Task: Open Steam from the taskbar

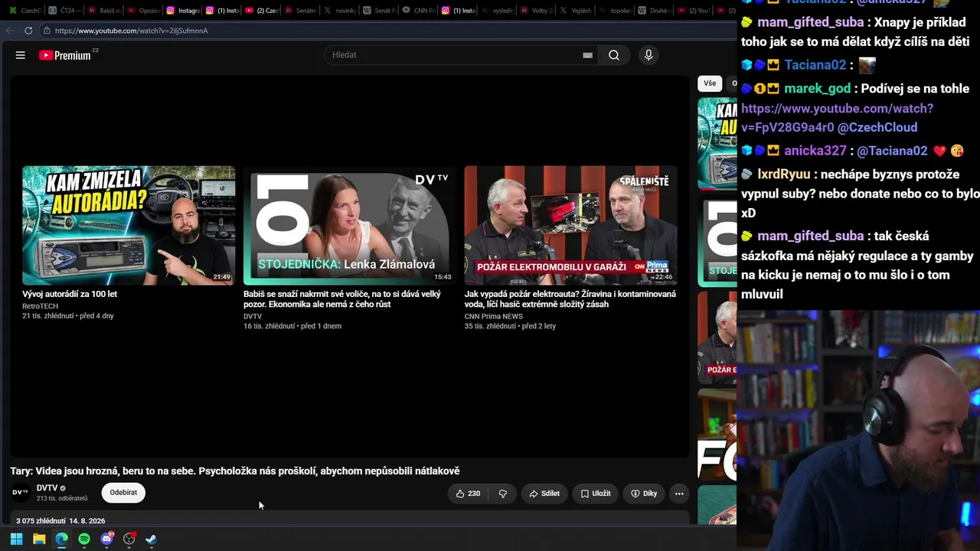Action: click(x=152, y=539)
